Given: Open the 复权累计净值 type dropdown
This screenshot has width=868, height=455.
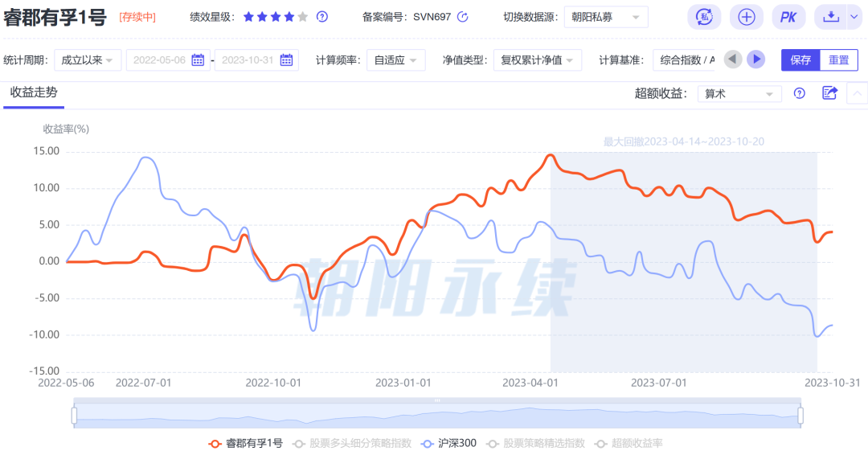Looking at the screenshot, I should (x=538, y=59).
